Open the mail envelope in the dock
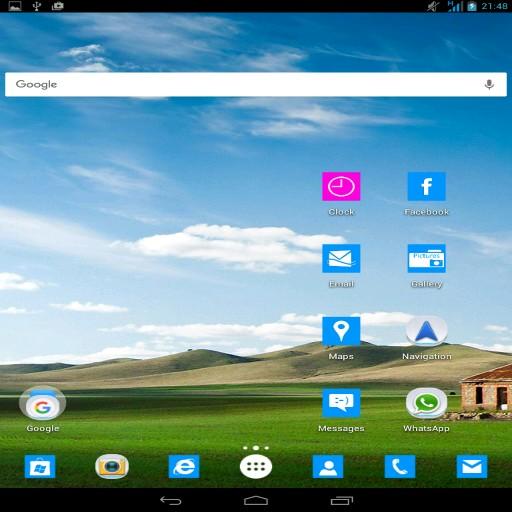The width and height of the screenshot is (512, 512). [x=472, y=466]
